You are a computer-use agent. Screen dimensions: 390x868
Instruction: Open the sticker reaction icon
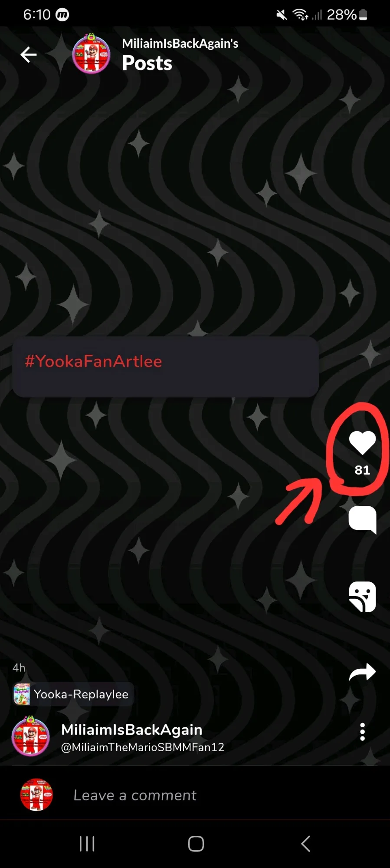[362, 597]
